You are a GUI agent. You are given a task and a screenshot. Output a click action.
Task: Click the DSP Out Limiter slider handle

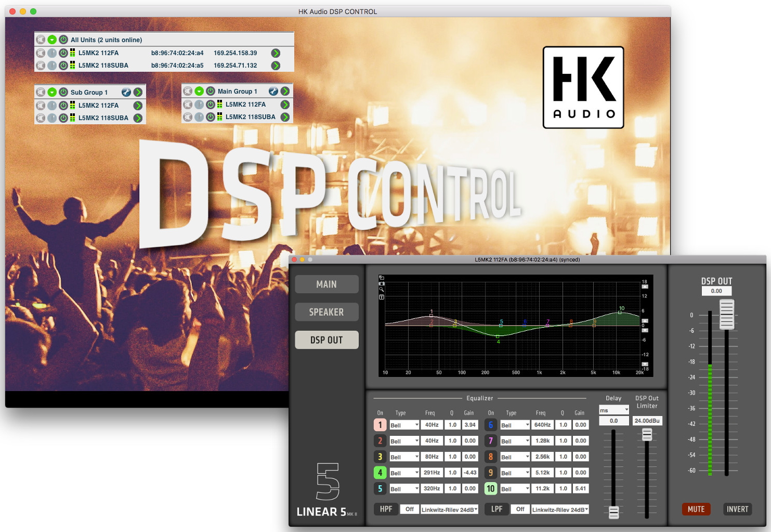point(647,435)
